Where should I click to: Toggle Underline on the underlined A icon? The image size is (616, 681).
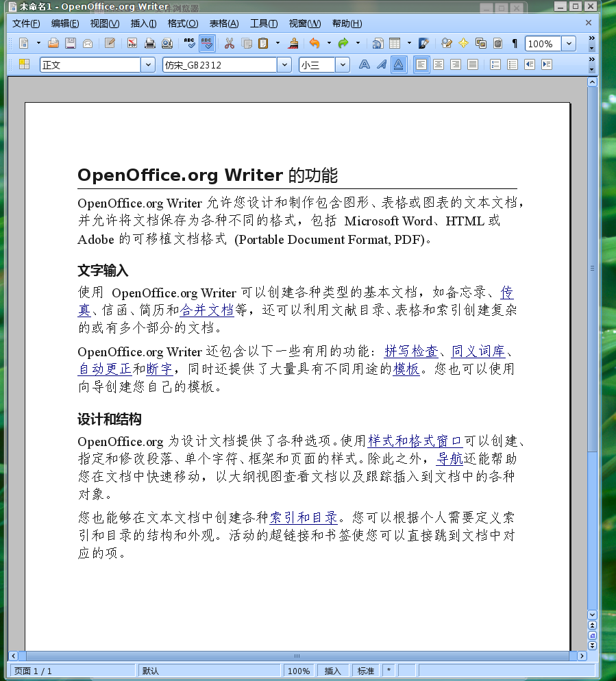pos(398,64)
